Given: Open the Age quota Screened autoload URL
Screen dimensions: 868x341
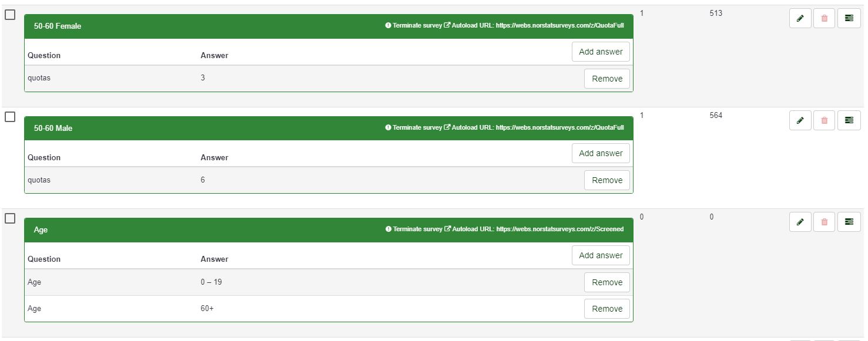Looking at the screenshot, I should click(x=559, y=229).
